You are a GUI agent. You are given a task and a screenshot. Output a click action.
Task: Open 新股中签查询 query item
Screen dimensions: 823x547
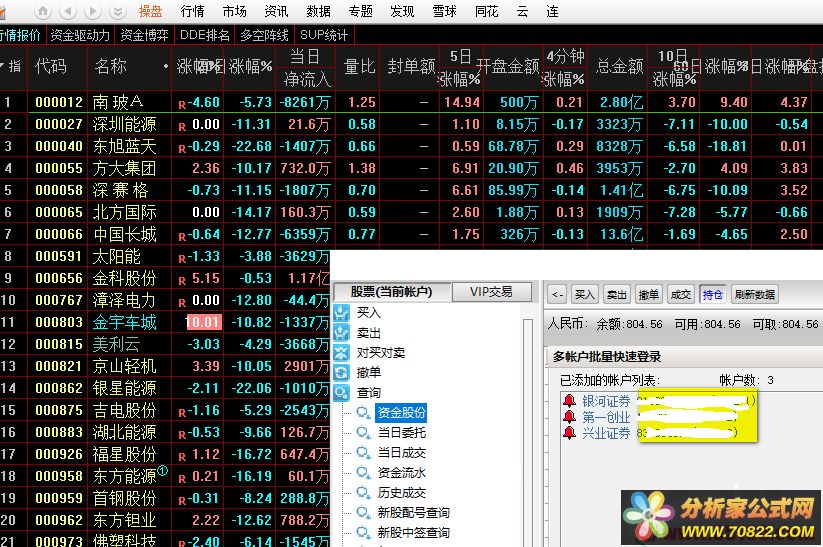click(x=414, y=532)
